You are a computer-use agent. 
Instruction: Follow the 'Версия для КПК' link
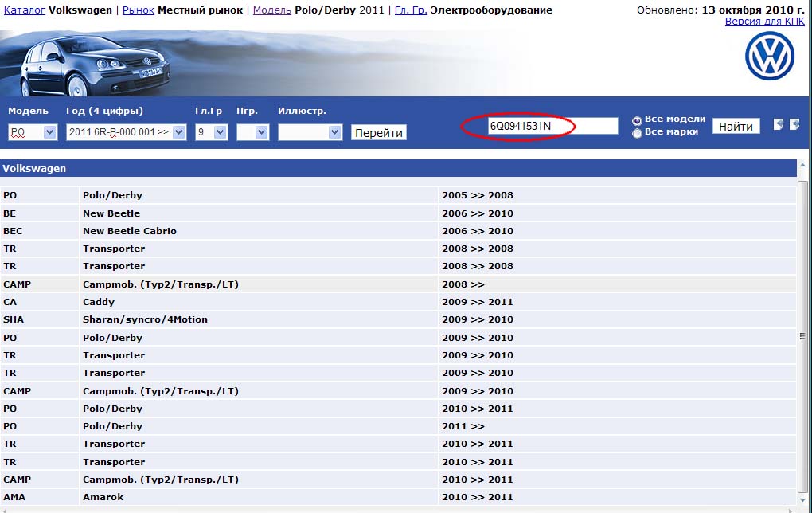click(x=764, y=22)
